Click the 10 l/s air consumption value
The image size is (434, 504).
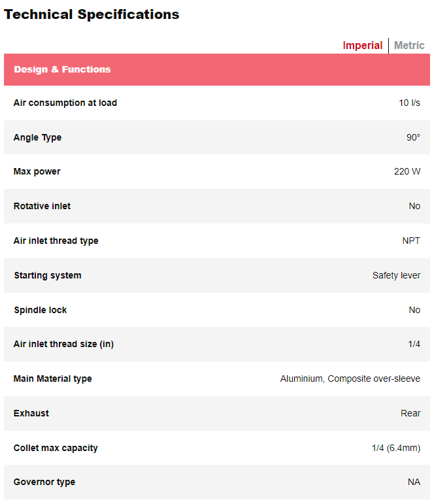coord(409,103)
